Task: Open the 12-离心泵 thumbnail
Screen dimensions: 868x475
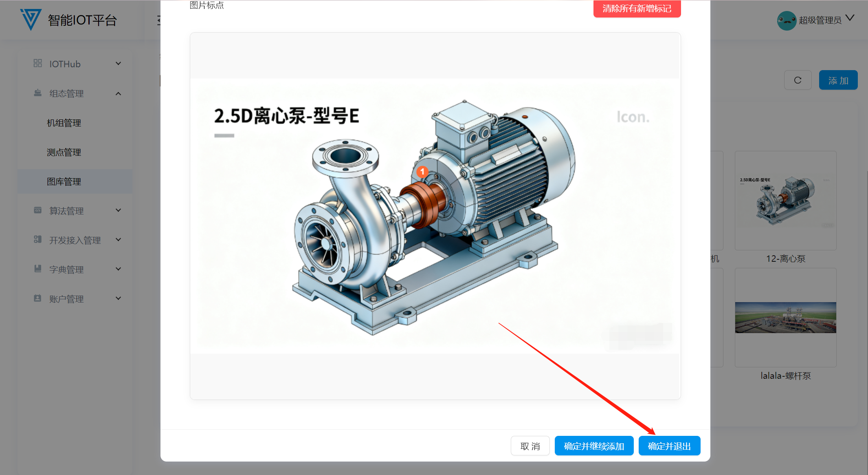Action: (x=785, y=201)
